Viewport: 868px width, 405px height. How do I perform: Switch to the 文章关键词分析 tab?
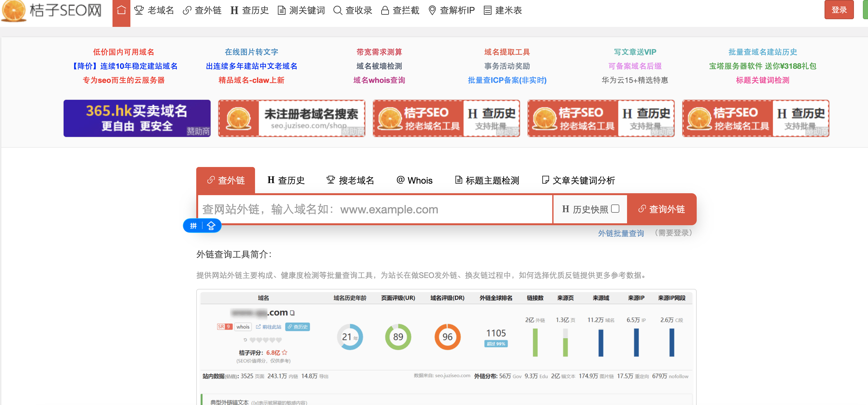578,180
